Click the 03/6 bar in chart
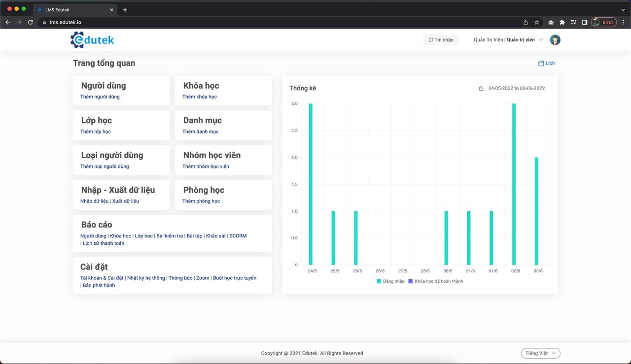Image resolution: width=631 pixels, height=364 pixels. (x=536, y=211)
